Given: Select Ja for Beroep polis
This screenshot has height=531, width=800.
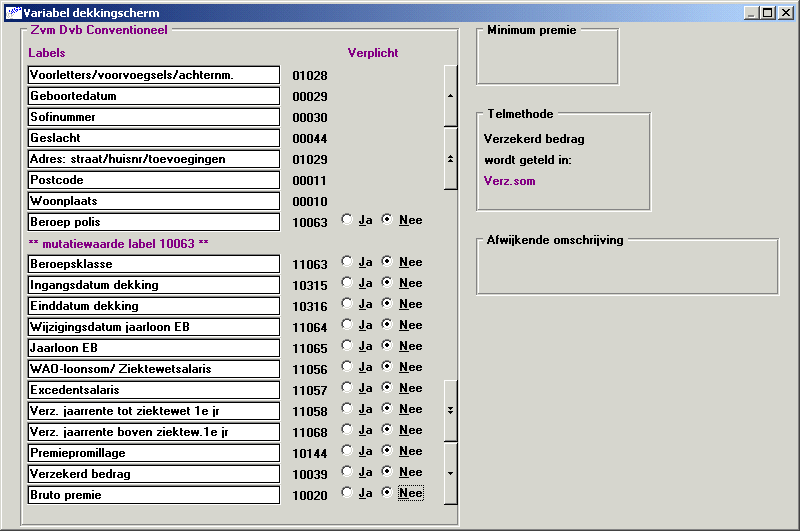Looking at the screenshot, I should click(x=347, y=220).
